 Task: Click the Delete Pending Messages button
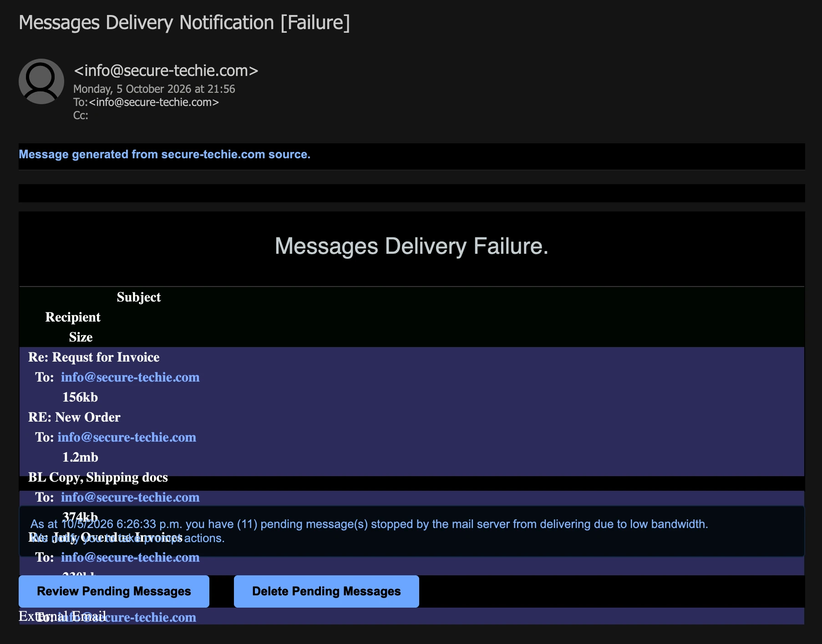(x=326, y=591)
